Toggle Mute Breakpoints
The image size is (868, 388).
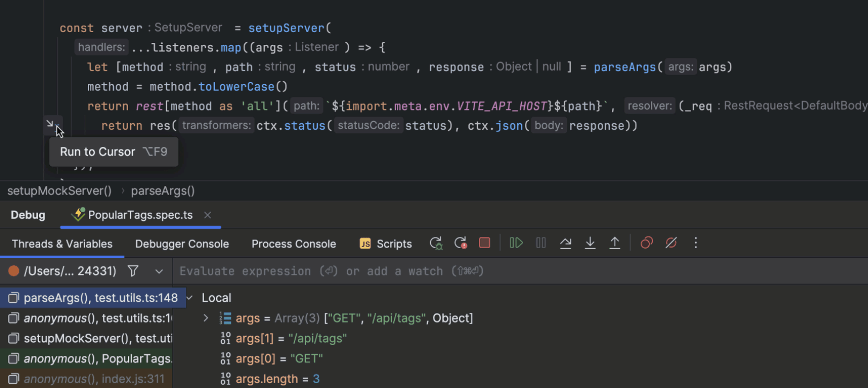click(671, 243)
